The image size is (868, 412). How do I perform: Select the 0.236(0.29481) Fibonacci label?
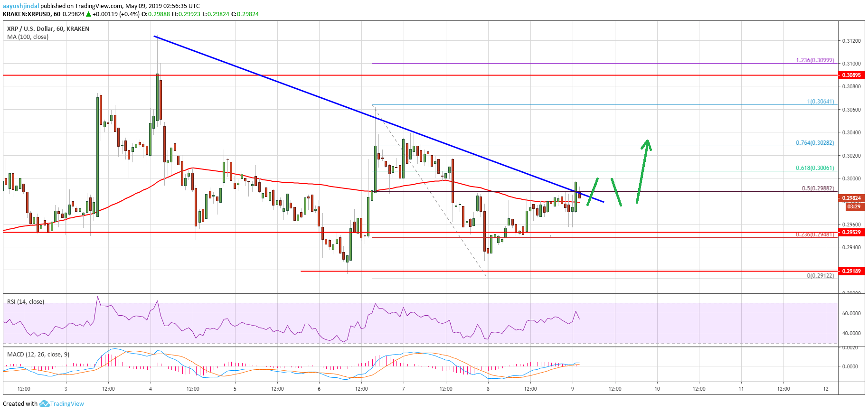pyautogui.click(x=815, y=234)
